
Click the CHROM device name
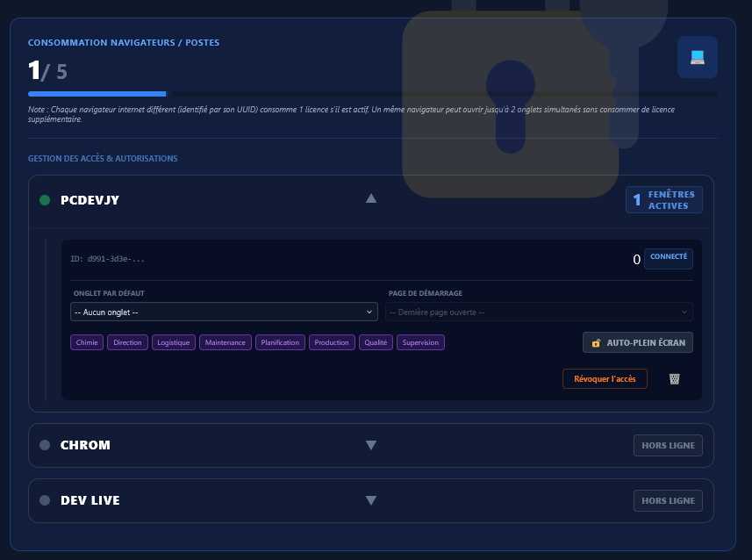click(85, 445)
